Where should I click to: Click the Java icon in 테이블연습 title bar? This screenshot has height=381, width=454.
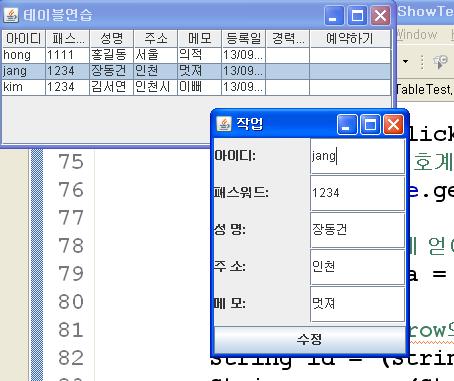tap(11, 15)
